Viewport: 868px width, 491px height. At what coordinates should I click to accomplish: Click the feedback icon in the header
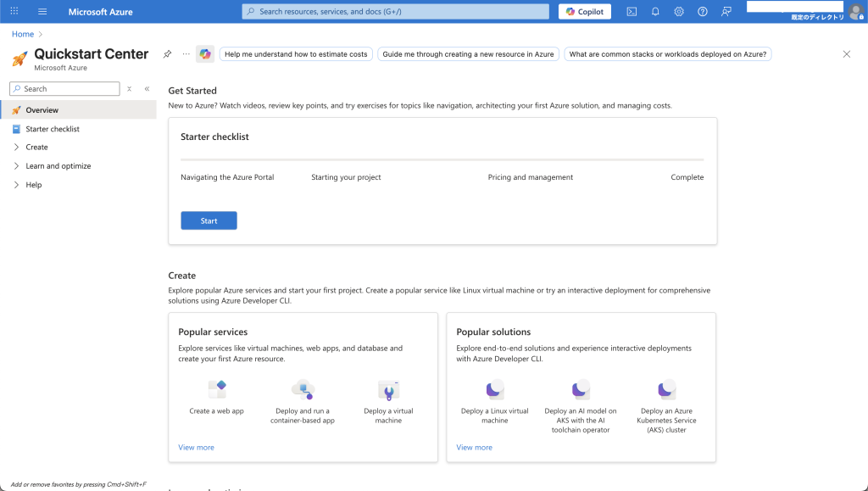pos(726,11)
